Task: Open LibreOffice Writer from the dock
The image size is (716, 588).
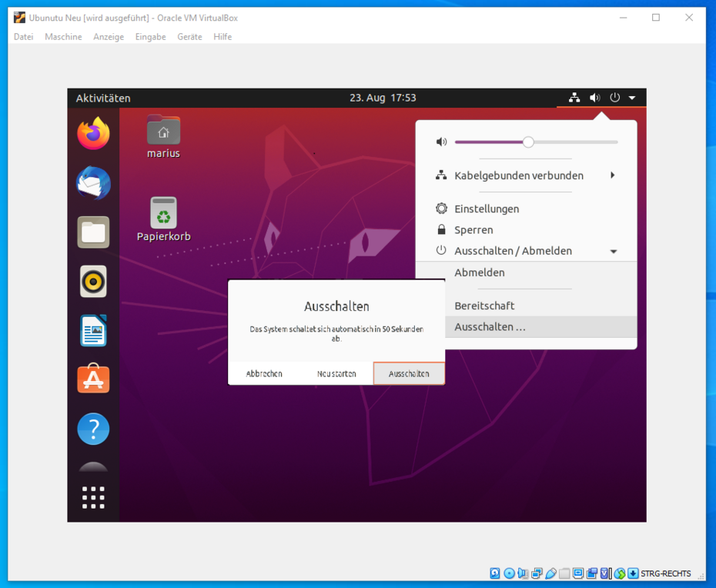Action: point(93,331)
